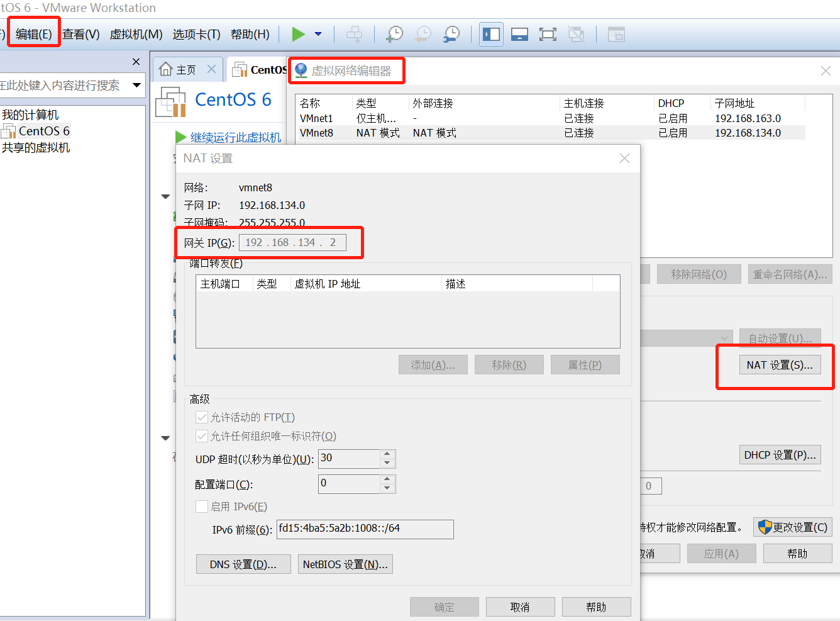The width and height of the screenshot is (840, 621).
Task: Click 帮助 in the NAT 设置 dialog
Action: (x=596, y=607)
